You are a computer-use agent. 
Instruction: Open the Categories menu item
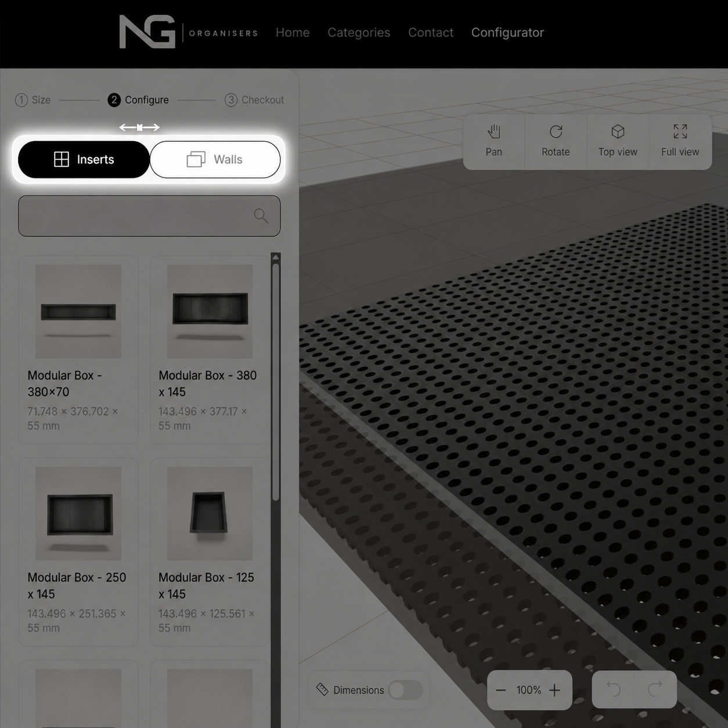[359, 33]
